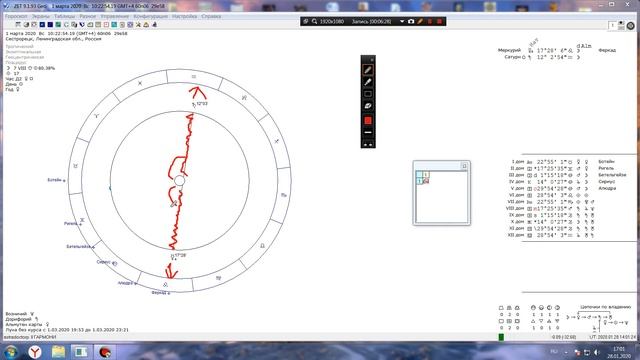
Task: Click the Сестрорецк location line
Action: point(53,39)
